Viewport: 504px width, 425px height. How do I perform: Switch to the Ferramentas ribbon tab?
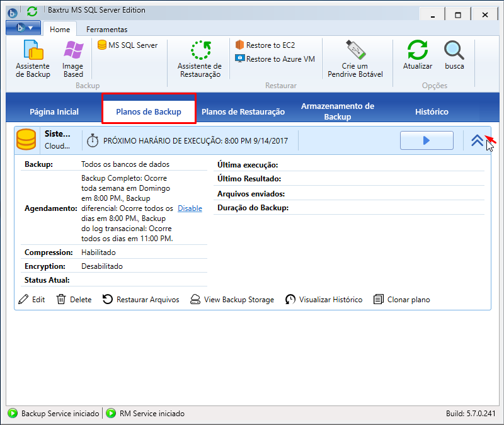[x=106, y=30]
